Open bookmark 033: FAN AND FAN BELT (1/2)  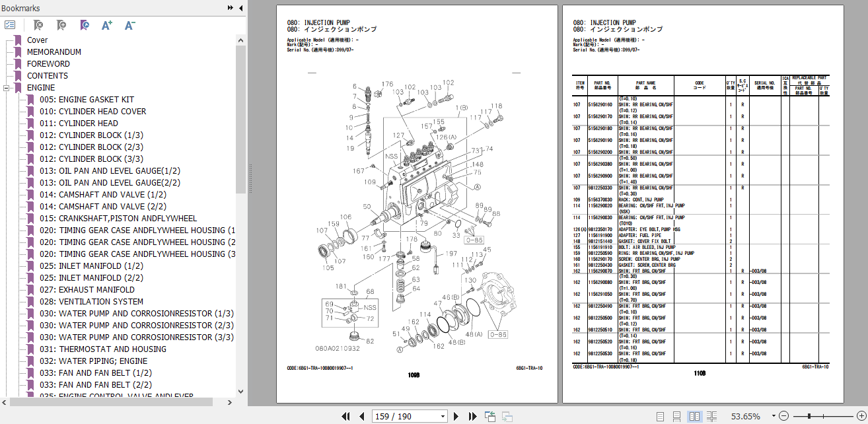pos(96,373)
